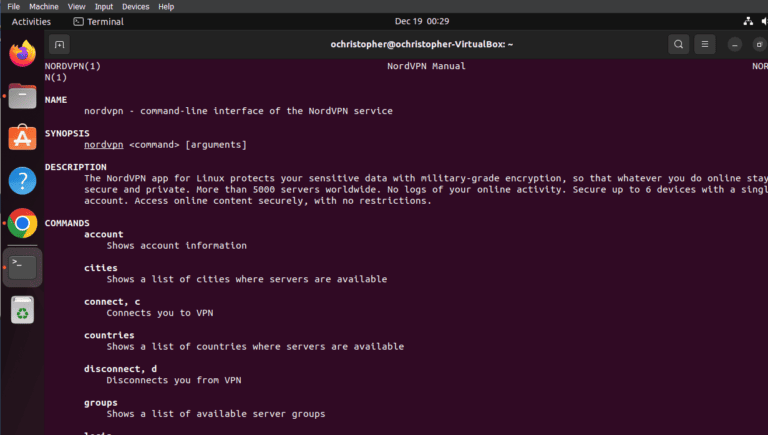
Task: Minimize the terminal window
Action: [x=735, y=44]
